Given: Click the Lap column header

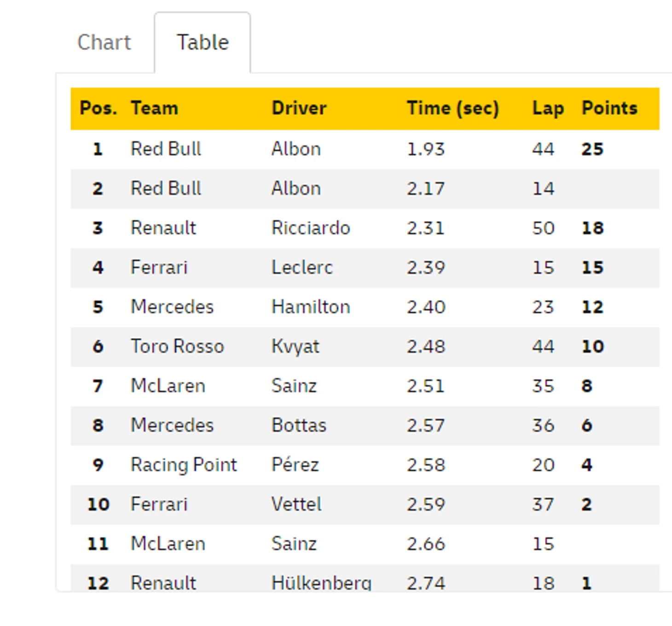Looking at the screenshot, I should [x=548, y=108].
